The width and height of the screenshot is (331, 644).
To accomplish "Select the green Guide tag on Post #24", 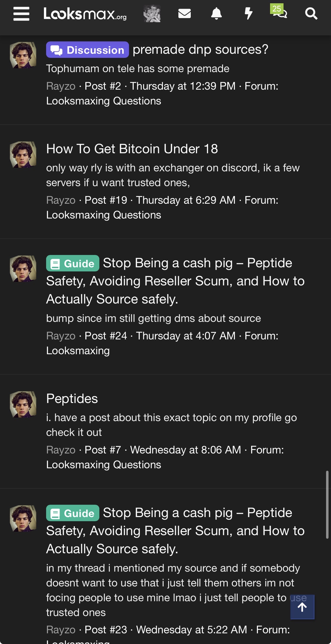I will pyautogui.click(x=73, y=263).
